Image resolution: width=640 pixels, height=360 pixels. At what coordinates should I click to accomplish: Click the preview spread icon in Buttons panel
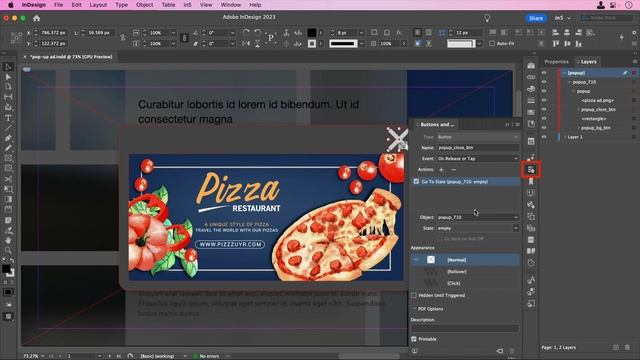tap(415, 351)
